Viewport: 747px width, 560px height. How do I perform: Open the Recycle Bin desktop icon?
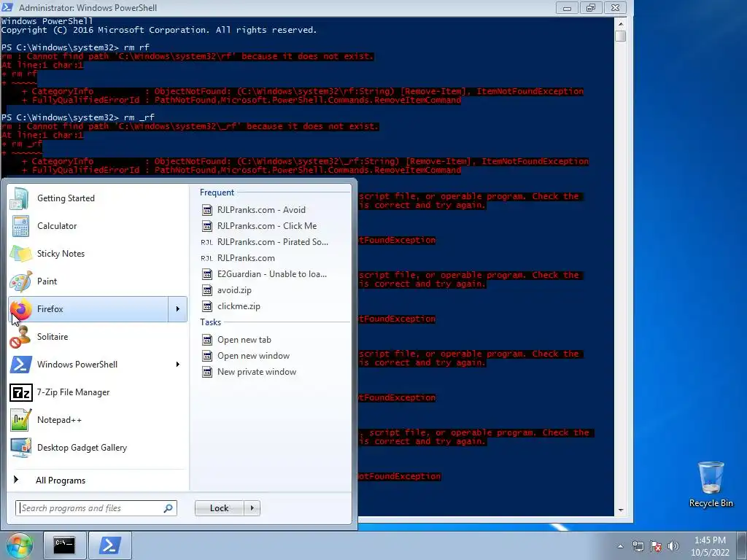(x=711, y=484)
